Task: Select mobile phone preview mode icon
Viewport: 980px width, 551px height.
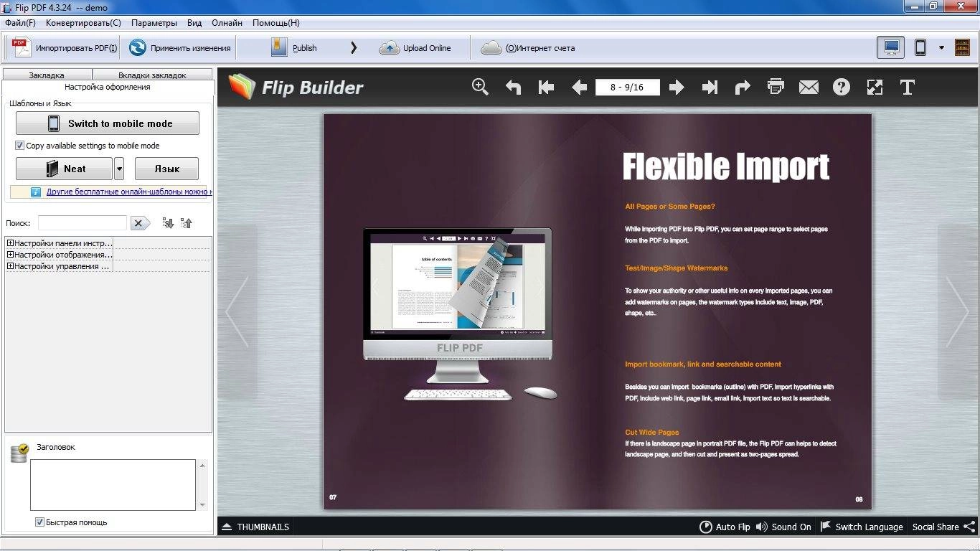Action: pos(920,48)
